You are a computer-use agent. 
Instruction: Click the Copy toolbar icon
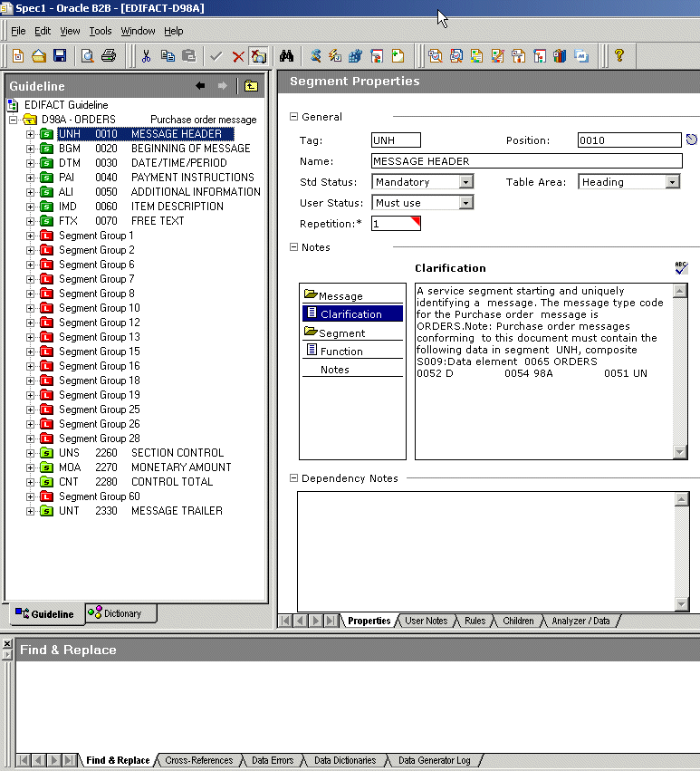168,56
